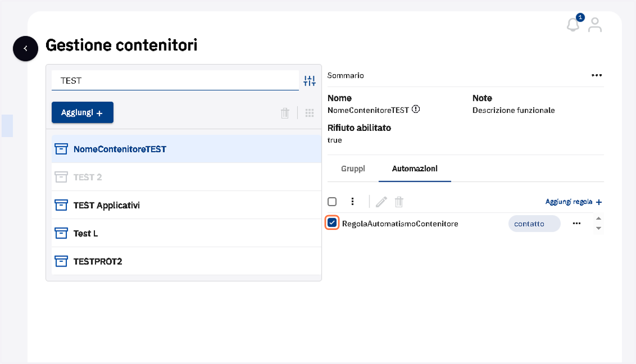The width and height of the screenshot is (636, 364).
Task: Click the Aggiungi regola link
Action: pyautogui.click(x=573, y=202)
